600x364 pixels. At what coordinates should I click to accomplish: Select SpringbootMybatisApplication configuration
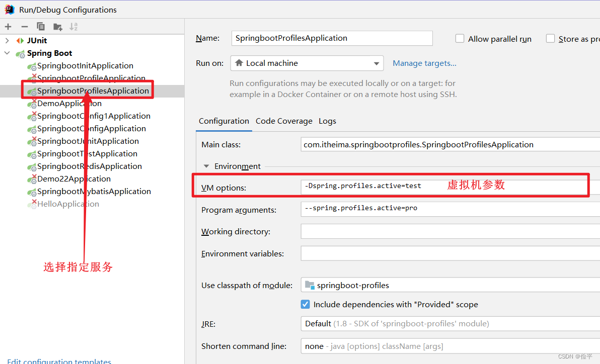[94, 192]
